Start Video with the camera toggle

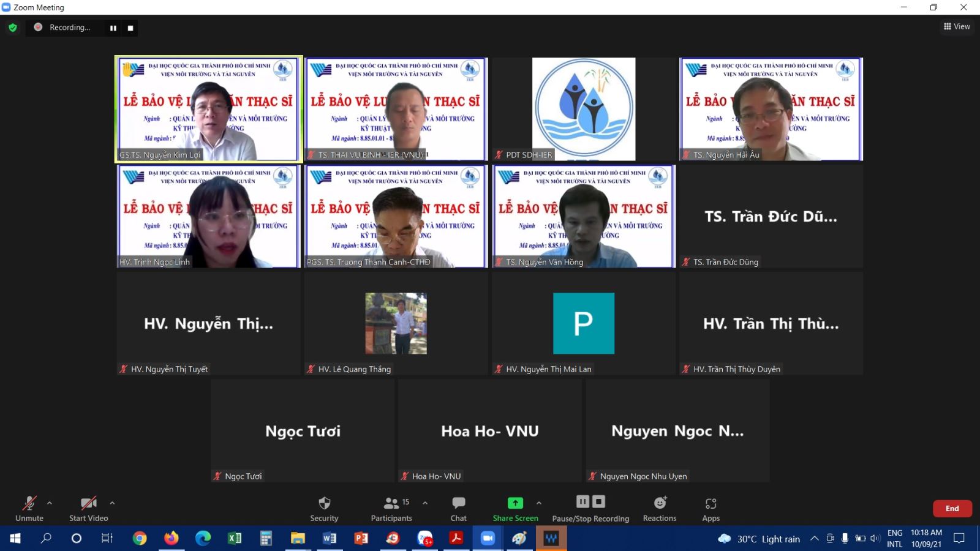click(88, 508)
